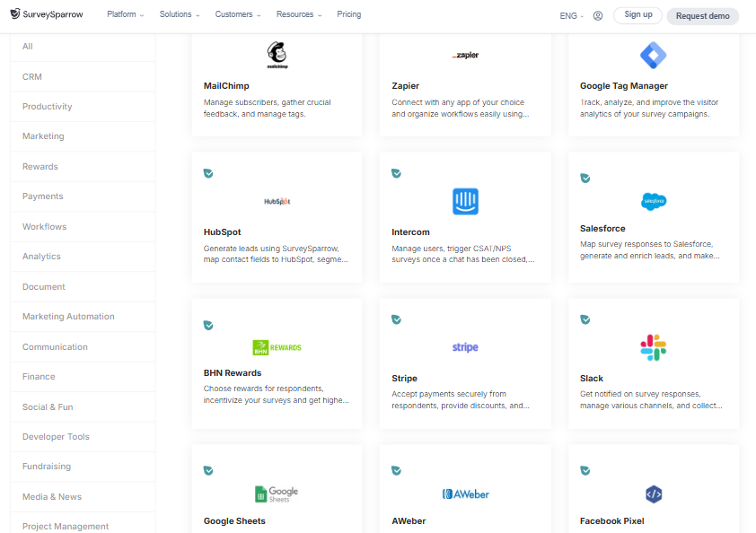Expand the Customers menu
This screenshot has width=756, height=533.
click(x=238, y=14)
